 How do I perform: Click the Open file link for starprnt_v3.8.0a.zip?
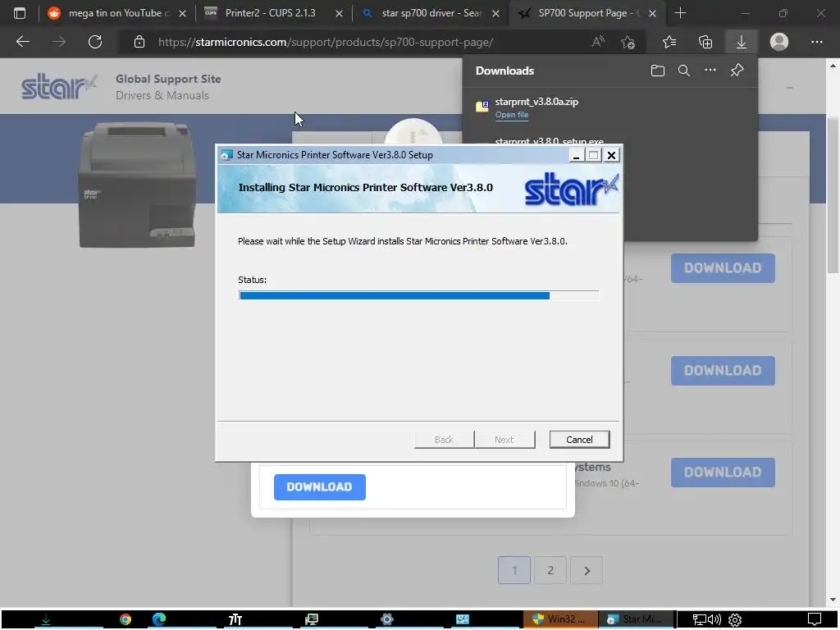[512, 115]
